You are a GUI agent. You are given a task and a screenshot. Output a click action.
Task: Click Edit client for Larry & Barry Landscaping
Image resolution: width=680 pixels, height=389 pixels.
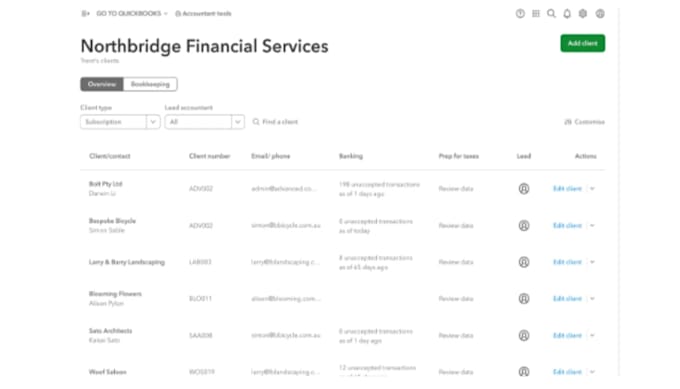(567, 262)
